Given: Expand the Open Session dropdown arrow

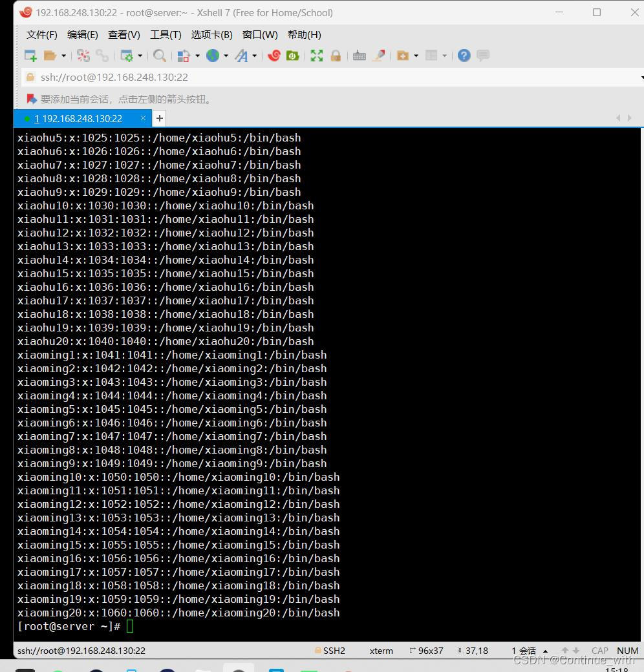Looking at the screenshot, I should click(64, 56).
